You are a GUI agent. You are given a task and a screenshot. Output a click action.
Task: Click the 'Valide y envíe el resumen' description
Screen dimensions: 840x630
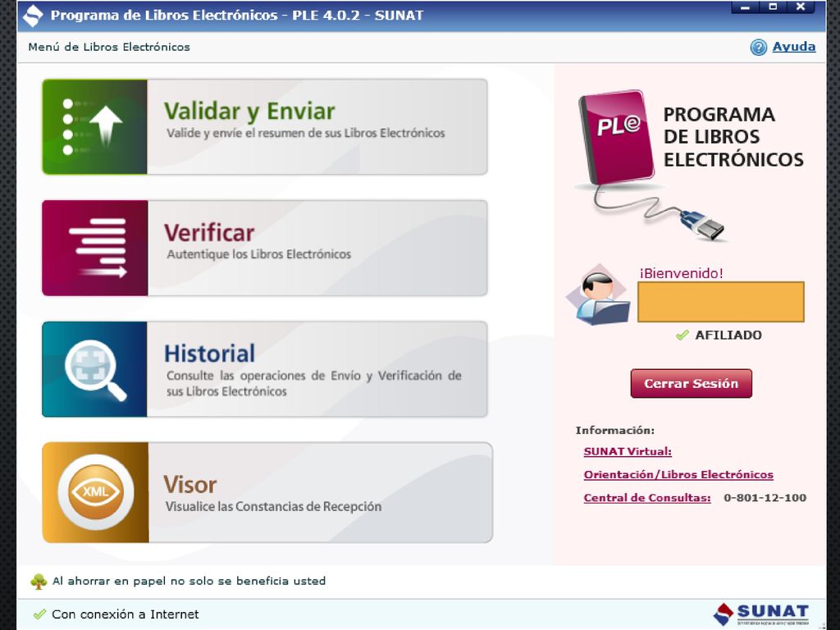[305, 134]
